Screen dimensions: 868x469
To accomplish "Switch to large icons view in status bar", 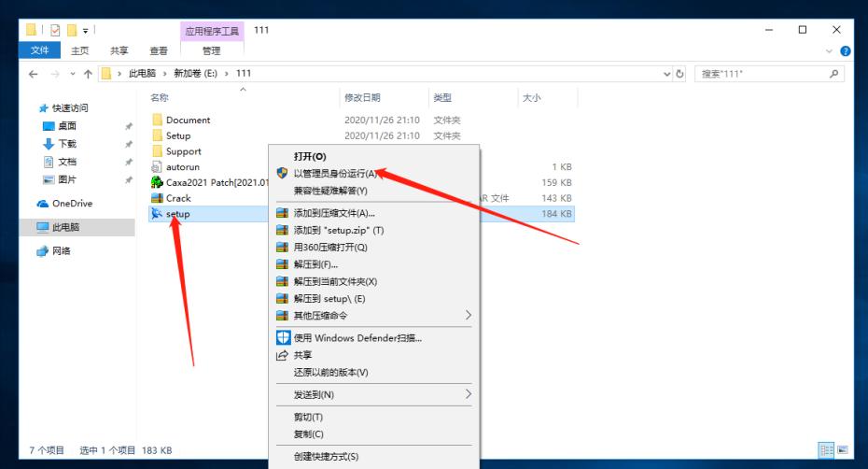I will (843, 450).
